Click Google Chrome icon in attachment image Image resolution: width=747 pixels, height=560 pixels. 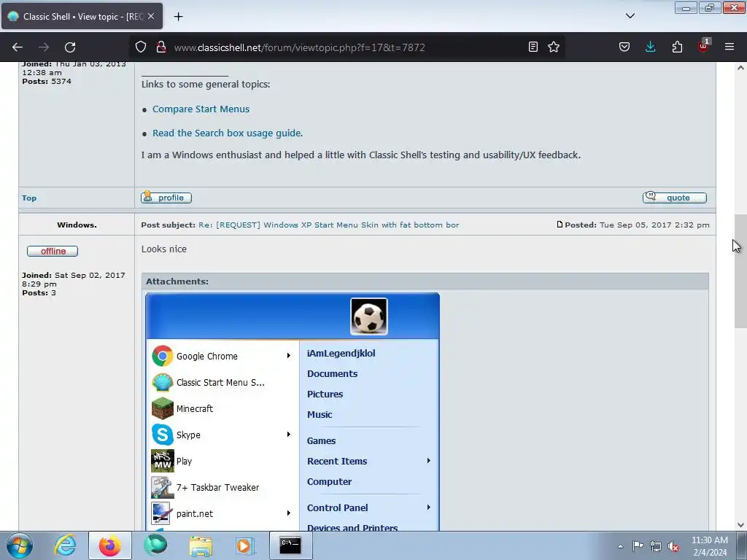click(x=163, y=356)
